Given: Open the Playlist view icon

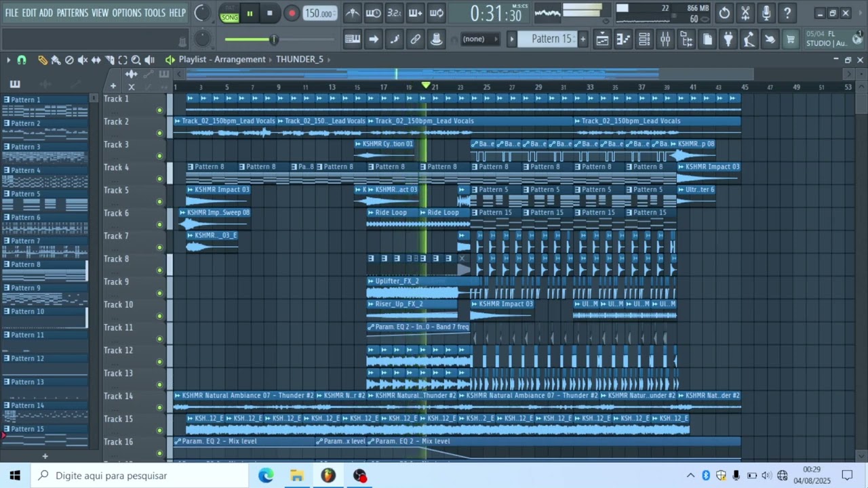Looking at the screenshot, I should (602, 39).
